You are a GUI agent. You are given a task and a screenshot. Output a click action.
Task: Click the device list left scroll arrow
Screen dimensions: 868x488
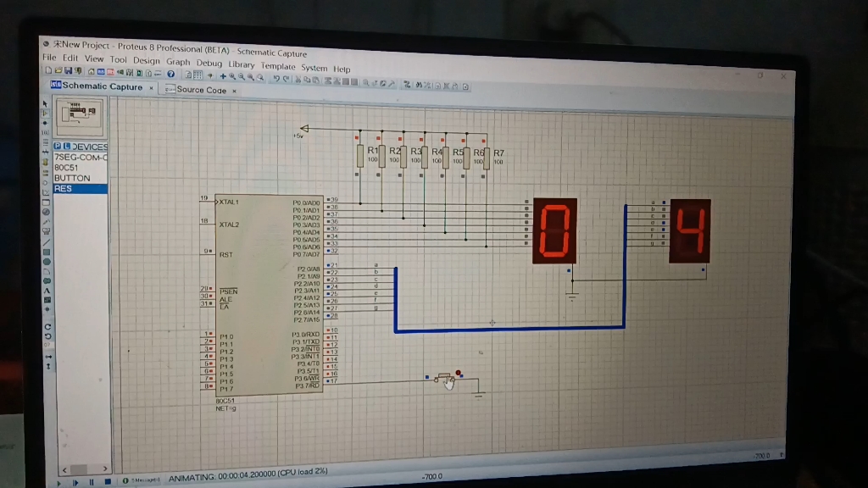pyautogui.click(x=64, y=469)
